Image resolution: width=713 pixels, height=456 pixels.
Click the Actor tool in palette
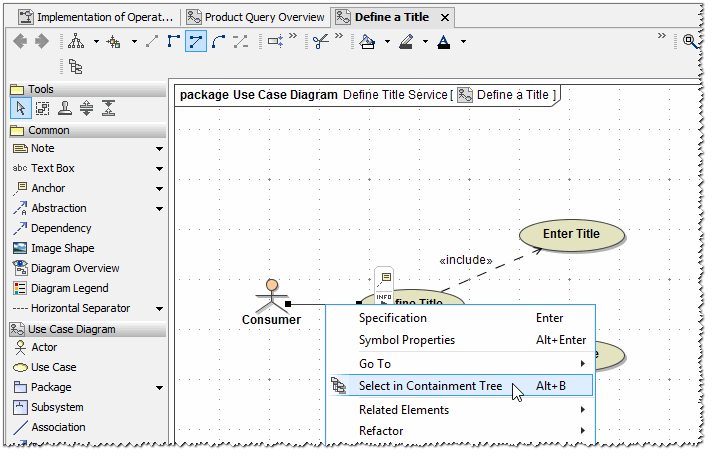pos(44,347)
